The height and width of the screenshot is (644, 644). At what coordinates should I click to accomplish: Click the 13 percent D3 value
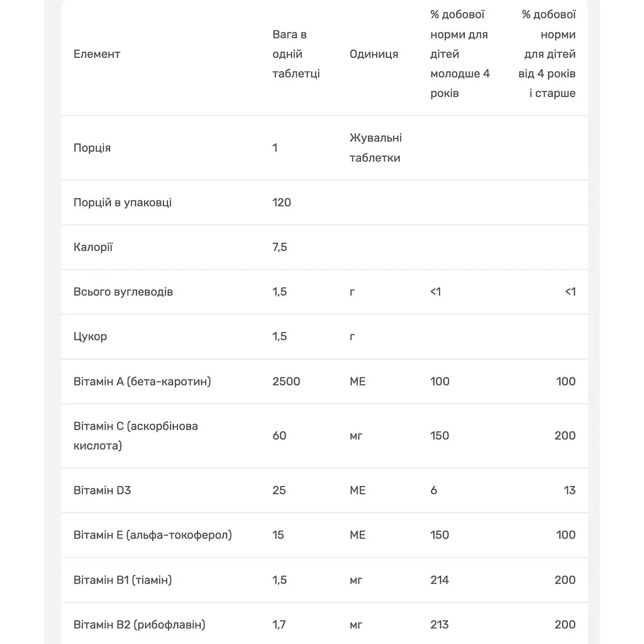click(x=569, y=491)
